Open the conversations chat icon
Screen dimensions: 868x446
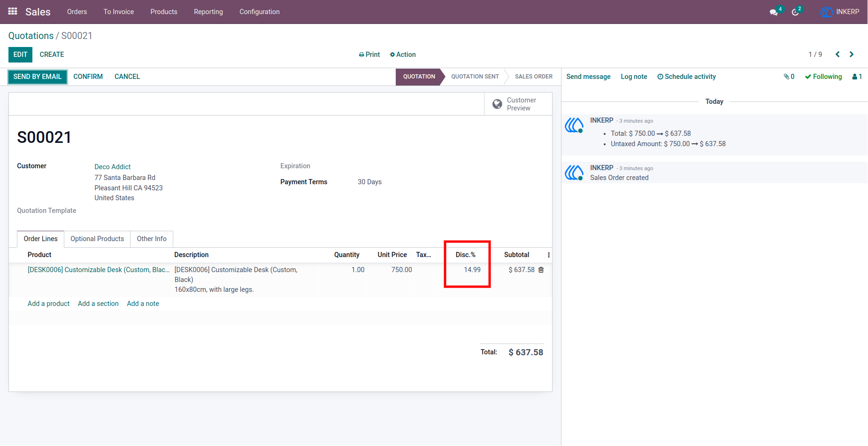point(774,12)
